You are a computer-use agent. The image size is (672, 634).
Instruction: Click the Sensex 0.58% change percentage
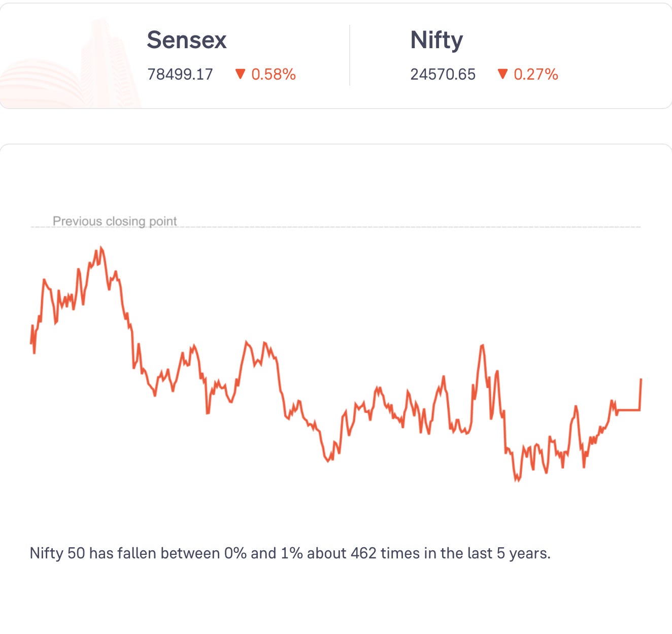[274, 75]
